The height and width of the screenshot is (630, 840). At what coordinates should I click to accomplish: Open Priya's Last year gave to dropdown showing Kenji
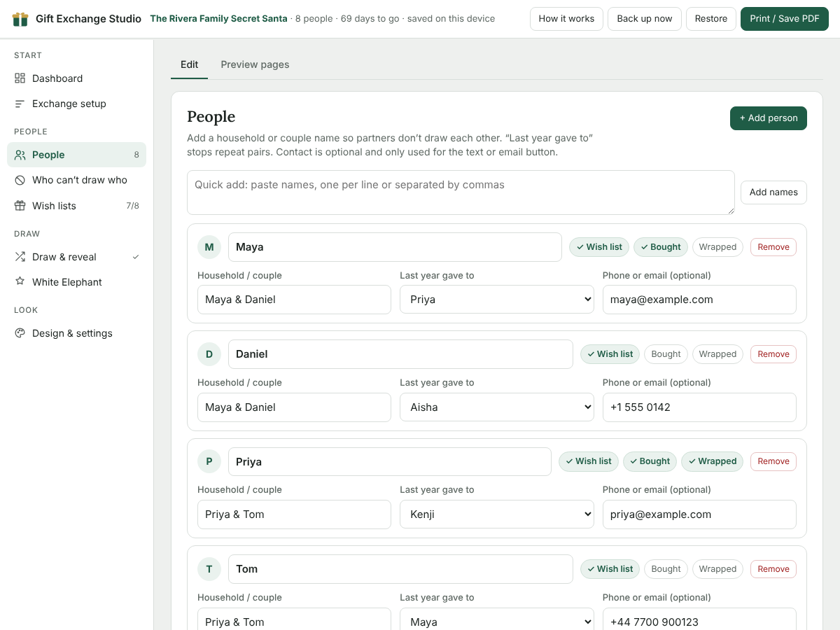[x=497, y=514]
